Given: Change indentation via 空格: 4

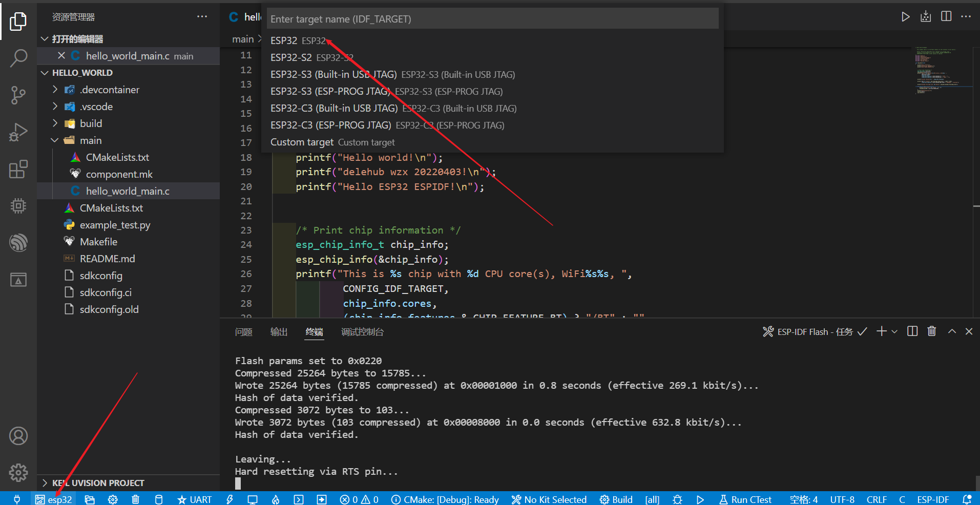Looking at the screenshot, I should 804,499.
